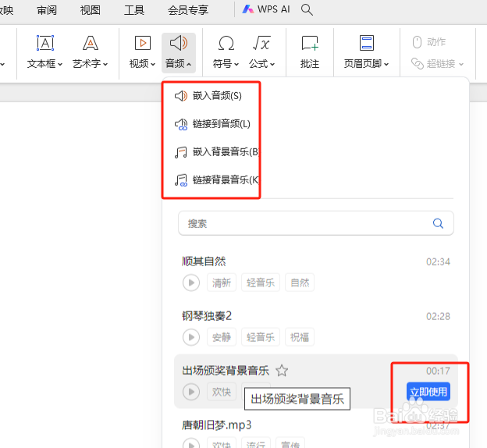Expand the 超链接 dropdown arrow
487x448 pixels.
tap(461, 64)
